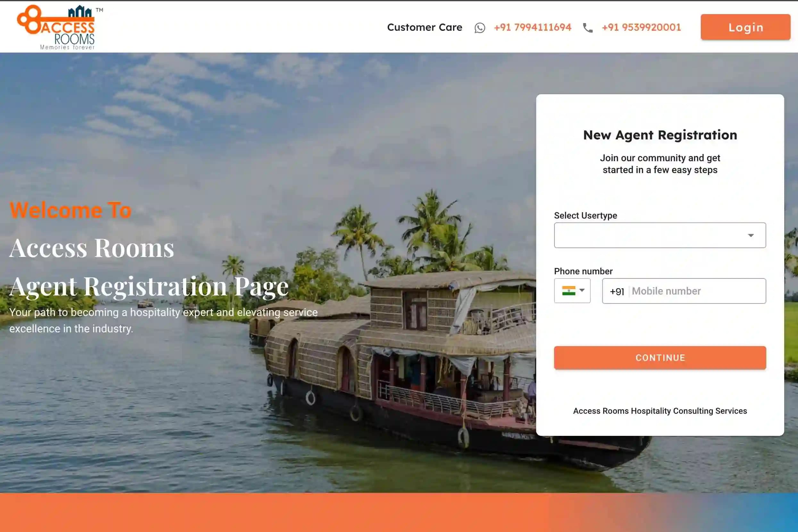The height and width of the screenshot is (532, 798).
Task: Click the WhatsApp icon beside Customer Care
Action: [480, 28]
